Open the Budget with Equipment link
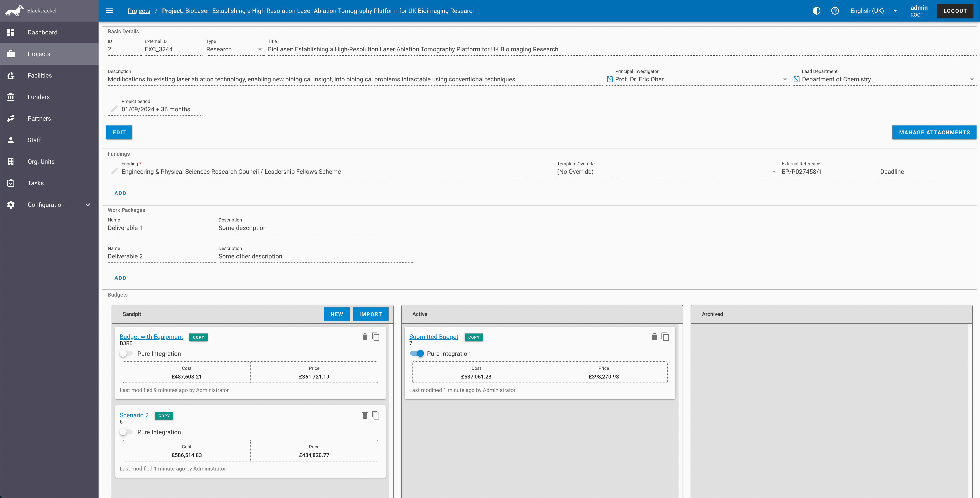 point(151,337)
